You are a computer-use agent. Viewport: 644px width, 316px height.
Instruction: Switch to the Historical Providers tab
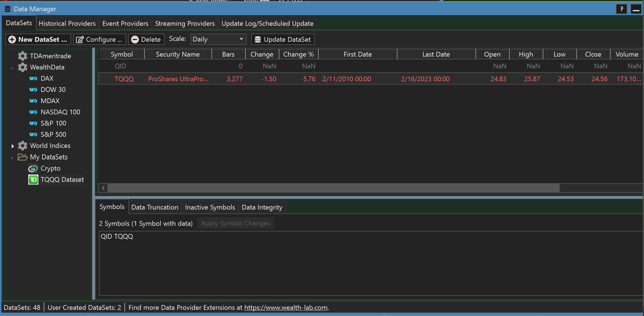pos(67,24)
